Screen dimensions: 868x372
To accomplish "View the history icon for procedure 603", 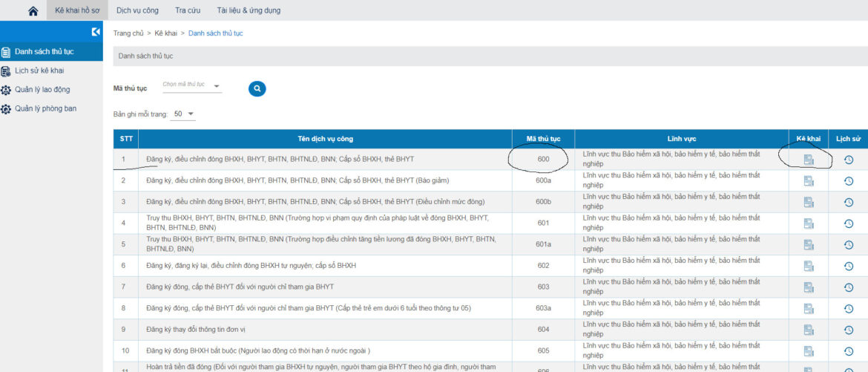I will (x=849, y=287).
